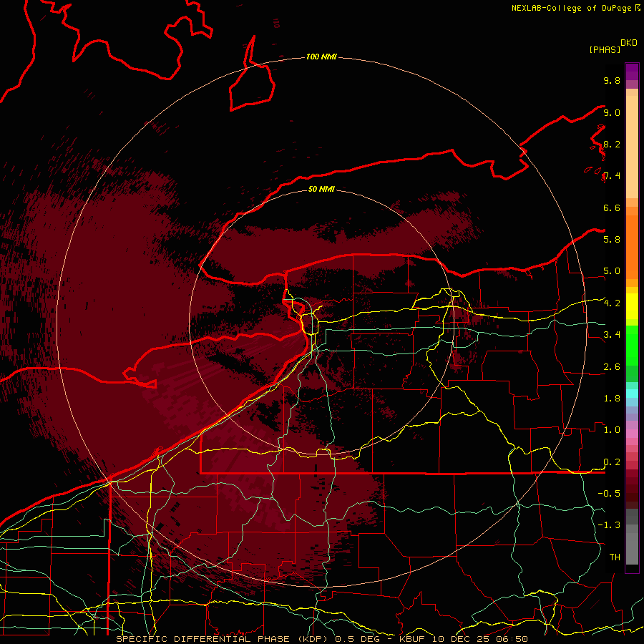Click the 3.4 value on color scale
Image resolution: width=644 pixels, height=644 pixels.
[x=612, y=334]
